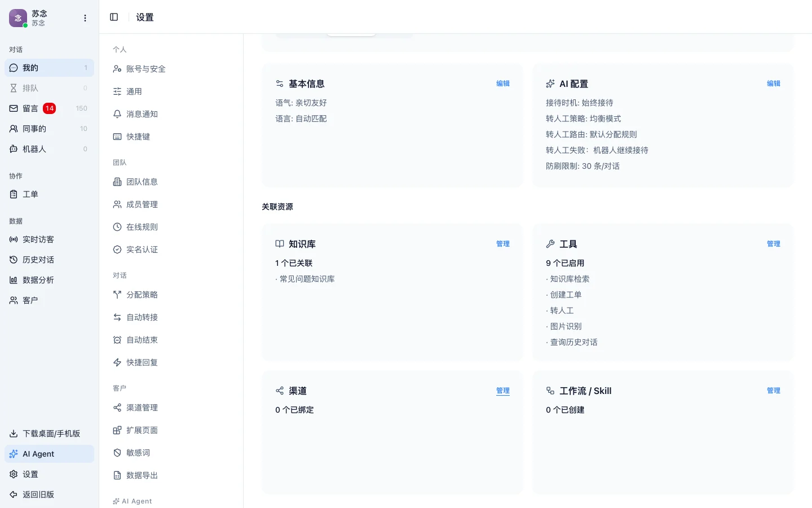
Task: Toggle the sidebar collapse icon
Action: tap(114, 17)
